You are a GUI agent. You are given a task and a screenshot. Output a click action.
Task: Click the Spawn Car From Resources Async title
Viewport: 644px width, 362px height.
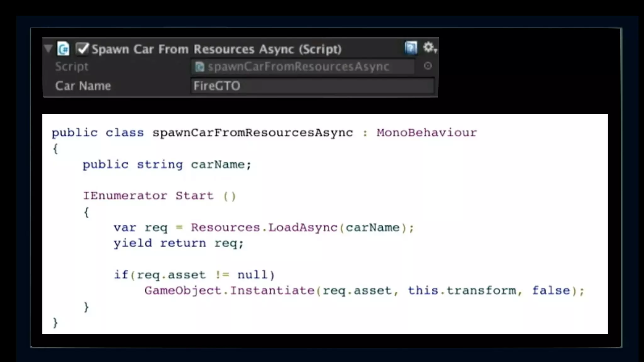216,49
